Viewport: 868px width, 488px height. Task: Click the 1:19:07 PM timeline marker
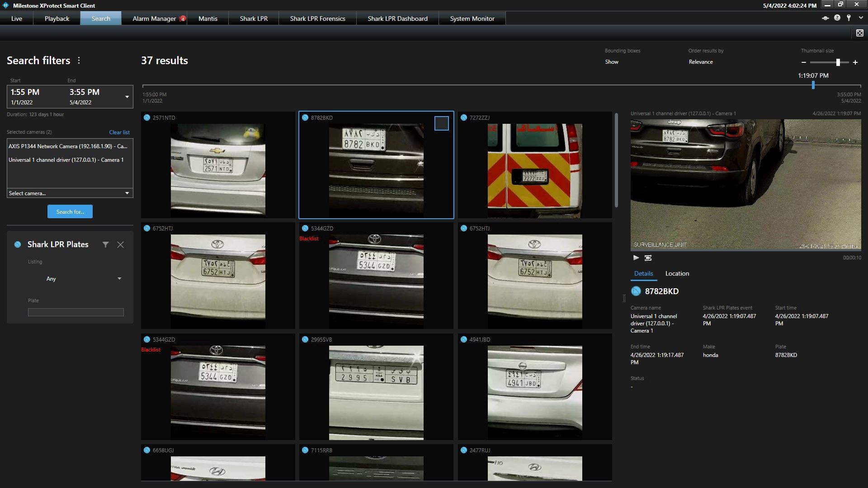[x=813, y=84]
